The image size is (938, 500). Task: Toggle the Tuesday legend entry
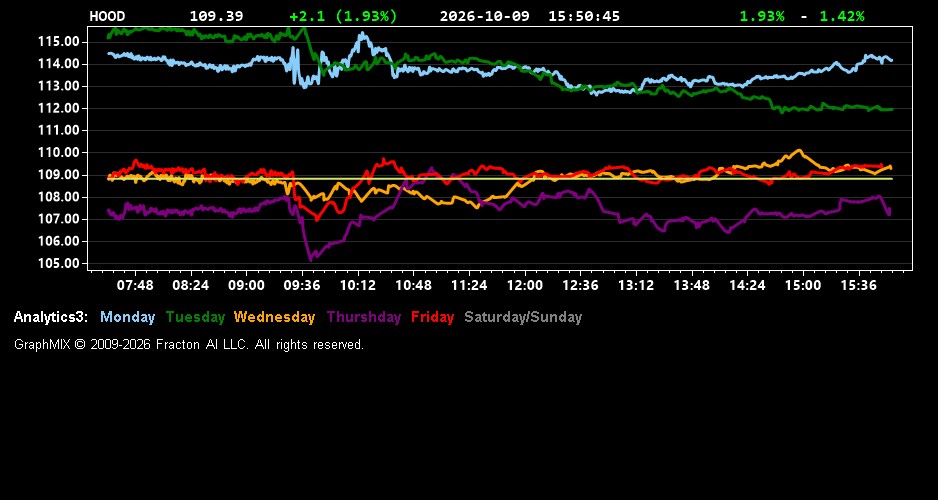click(x=196, y=317)
